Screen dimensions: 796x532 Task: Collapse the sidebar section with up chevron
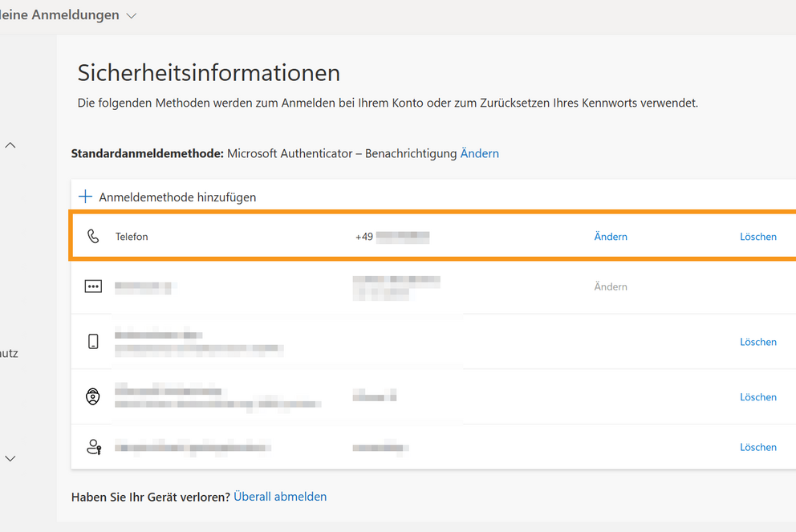click(10, 145)
